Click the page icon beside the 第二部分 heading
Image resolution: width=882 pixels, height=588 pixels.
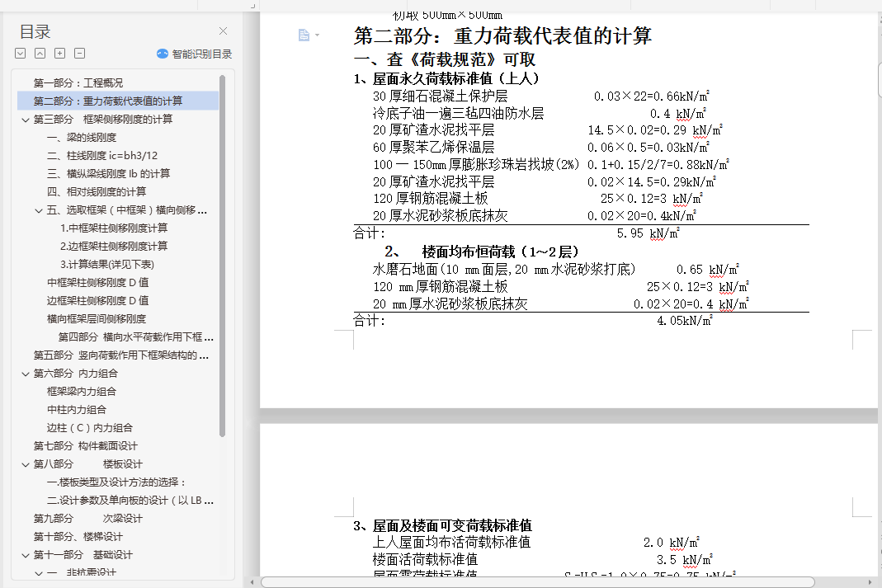point(304,35)
